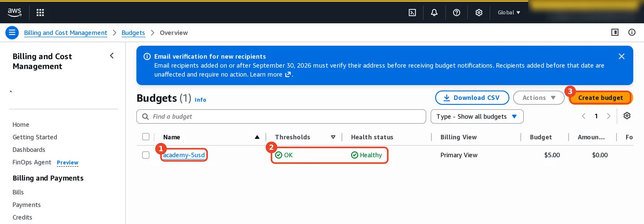Open Type - Show all budgets filter

click(477, 116)
